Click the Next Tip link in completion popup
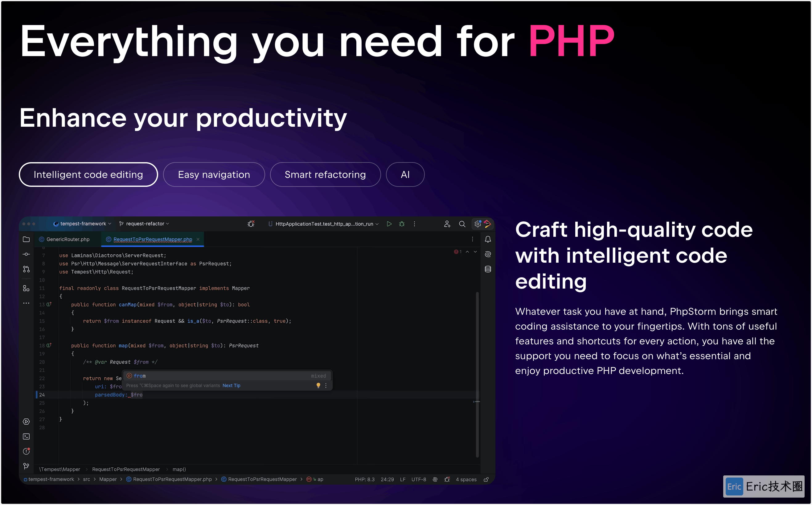812x505 pixels. pyautogui.click(x=232, y=385)
